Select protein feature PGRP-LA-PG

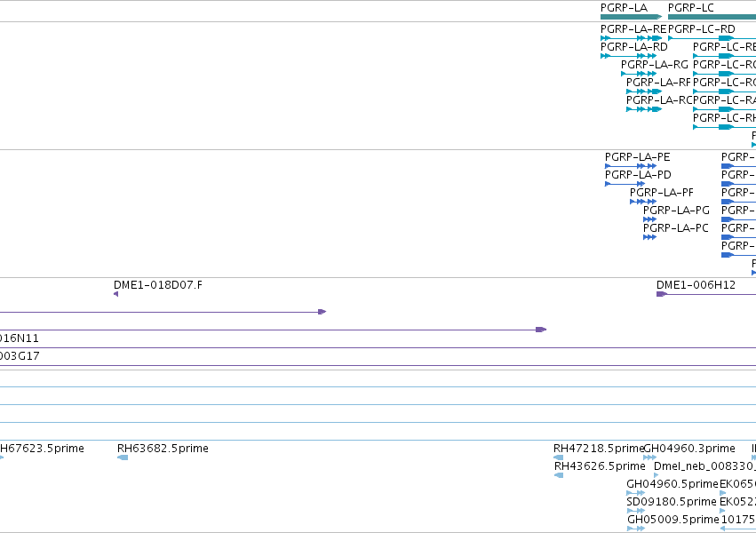click(x=676, y=211)
